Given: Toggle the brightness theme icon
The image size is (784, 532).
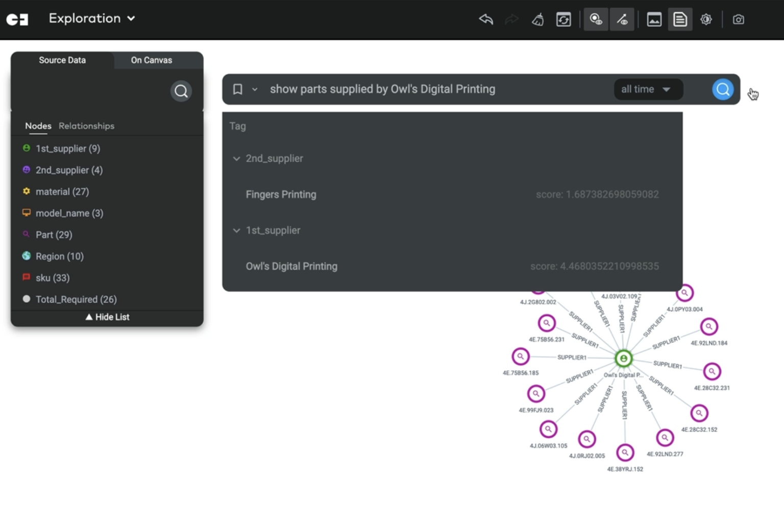Looking at the screenshot, I should click(x=706, y=19).
